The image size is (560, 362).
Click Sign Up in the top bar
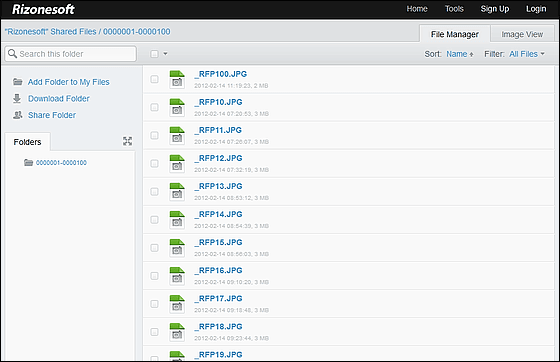(x=495, y=9)
